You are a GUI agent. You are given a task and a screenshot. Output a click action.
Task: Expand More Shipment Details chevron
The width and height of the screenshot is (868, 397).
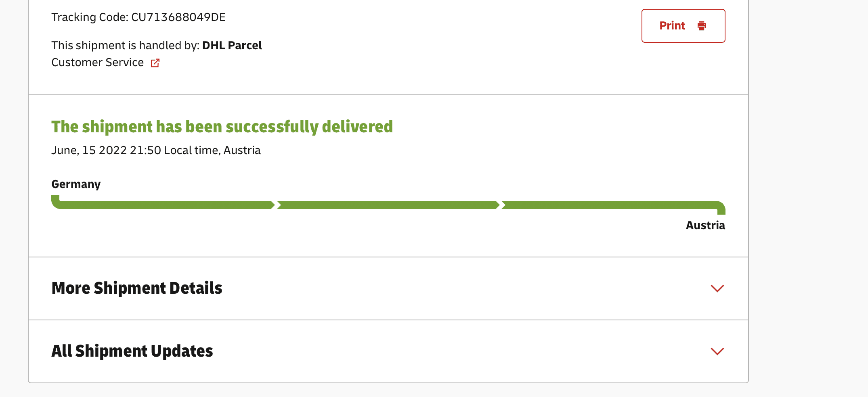[717, 288]
